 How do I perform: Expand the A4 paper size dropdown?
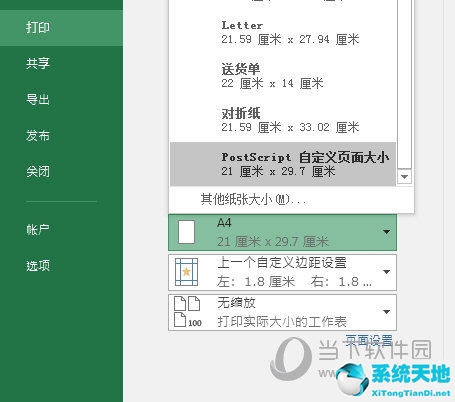pos(387,232)
